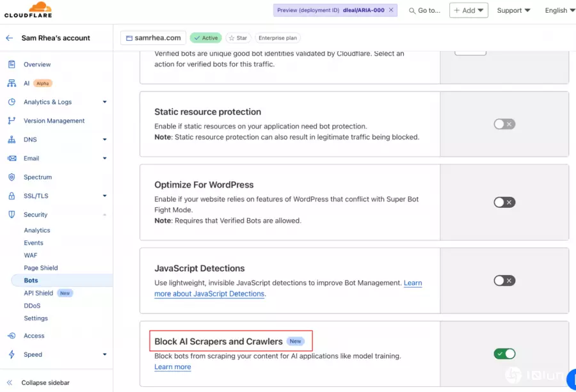Click the star icon in Star button
Viewport: 576px width, 392px height.
tap(232, 38)
